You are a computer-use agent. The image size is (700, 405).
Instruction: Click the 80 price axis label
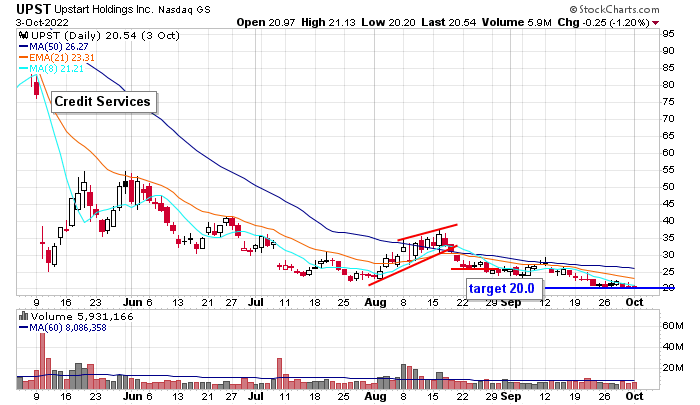(x=668, y=85)
